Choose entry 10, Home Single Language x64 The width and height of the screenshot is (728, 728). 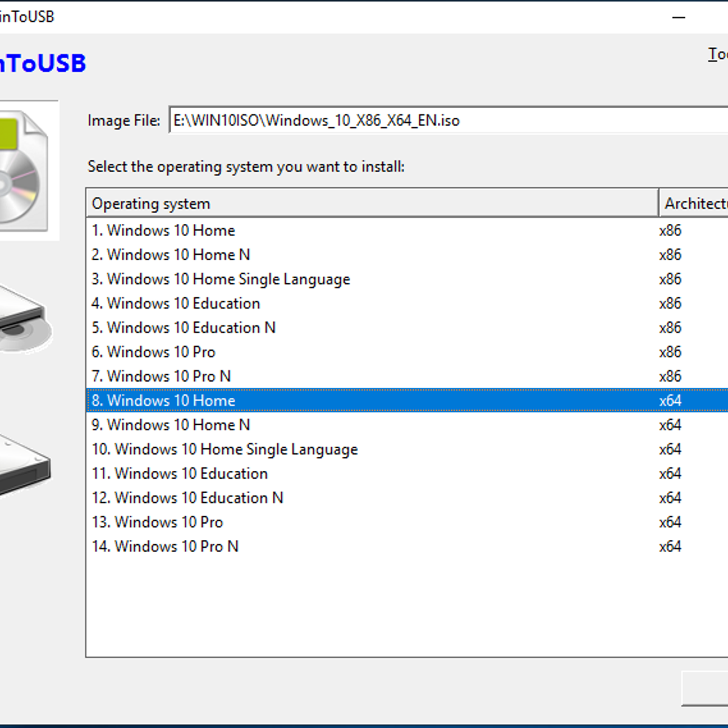[225, 450]
